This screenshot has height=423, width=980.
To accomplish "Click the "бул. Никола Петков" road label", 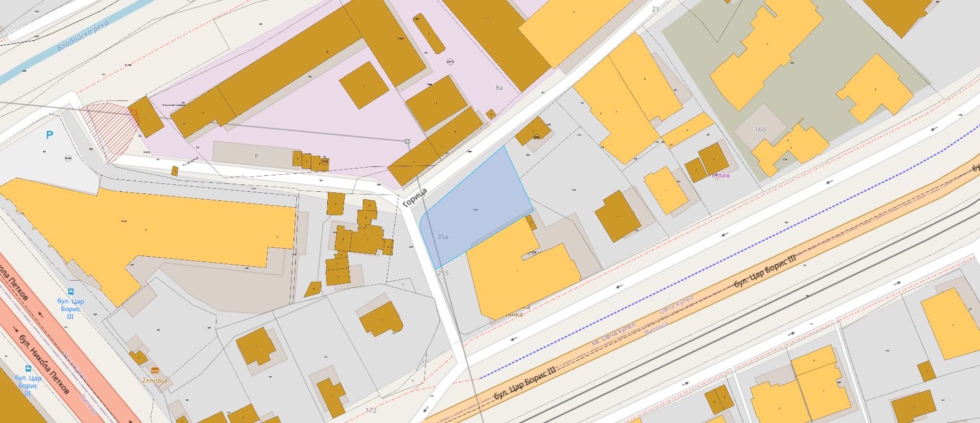I will [44, 365].
